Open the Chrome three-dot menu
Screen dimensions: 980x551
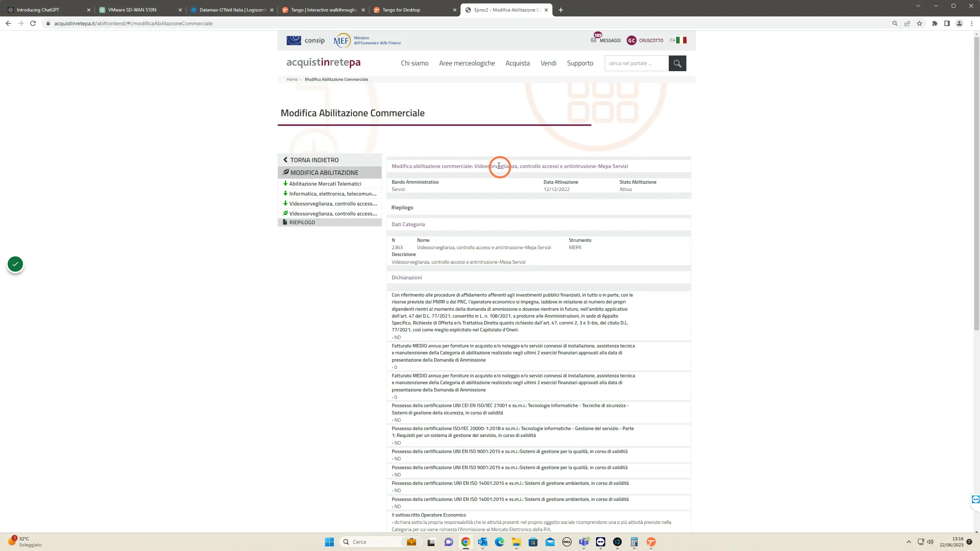(x=972, y=23)
